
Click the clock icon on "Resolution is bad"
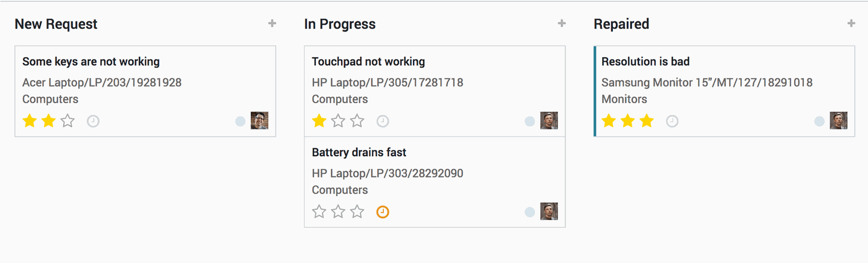672,121
